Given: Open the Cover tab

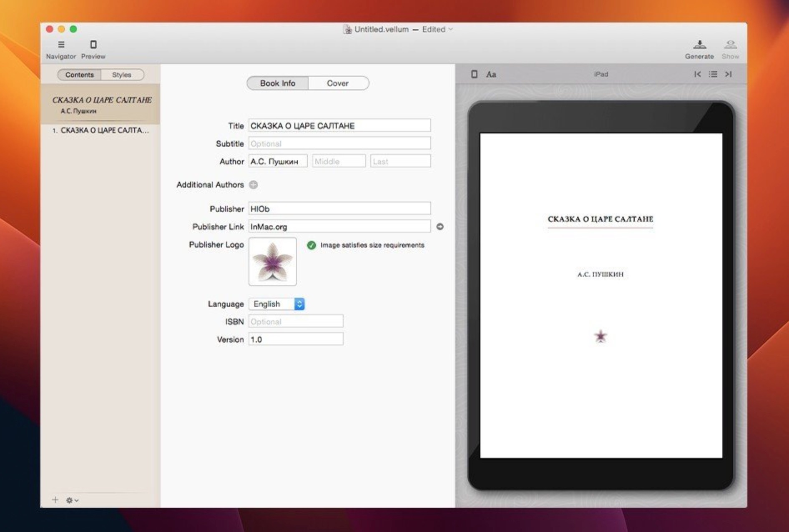Looking at the screenshot, I should (338, 83).
